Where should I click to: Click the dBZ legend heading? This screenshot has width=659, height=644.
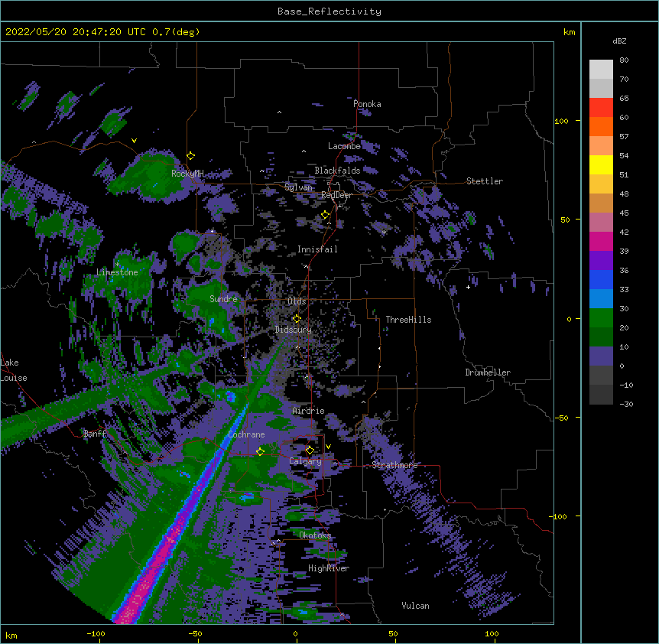[x=619, y=41]
